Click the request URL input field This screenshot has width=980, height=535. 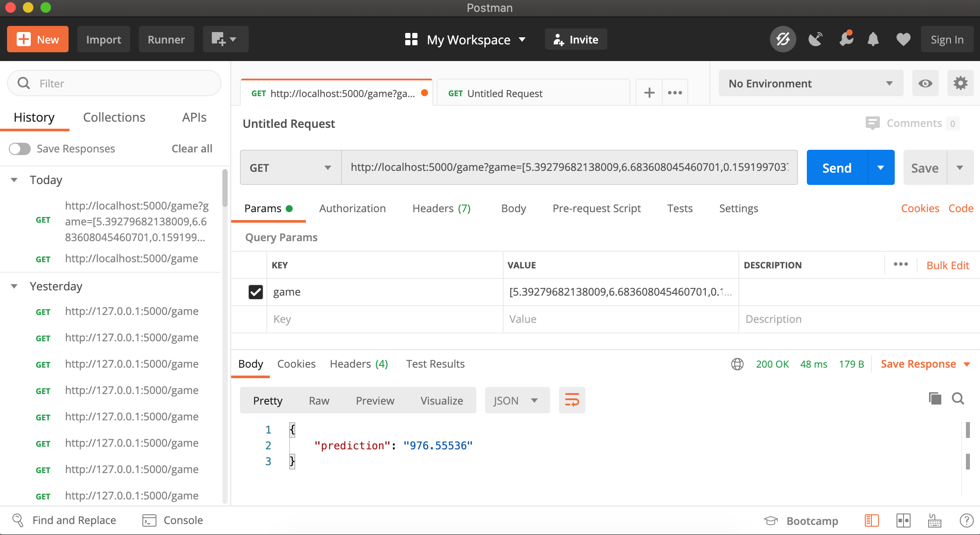click(569, 167)
